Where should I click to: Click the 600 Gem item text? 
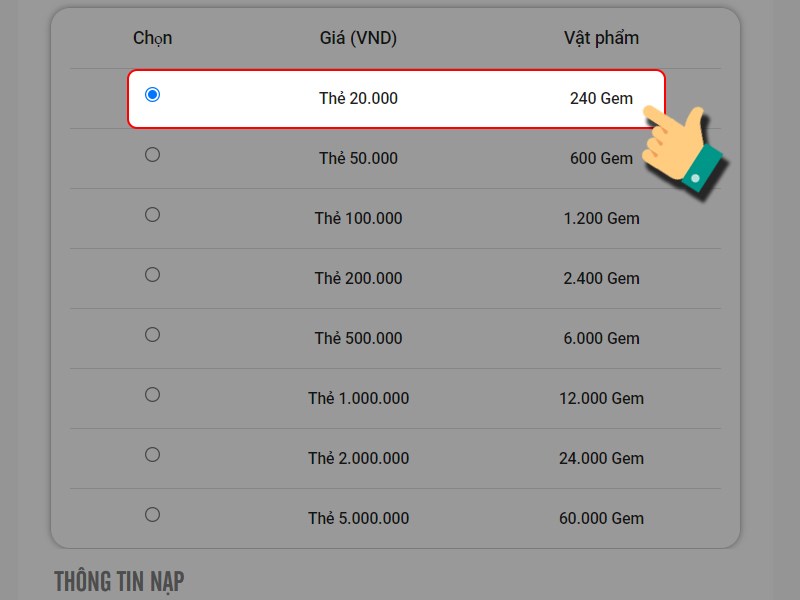pos(601,158)
